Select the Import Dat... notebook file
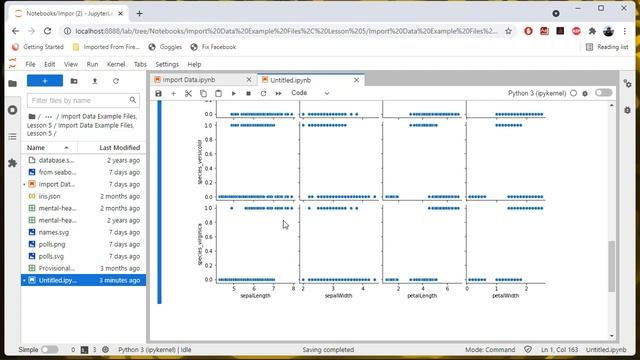 pyautogui.click(x=83, y=184)
